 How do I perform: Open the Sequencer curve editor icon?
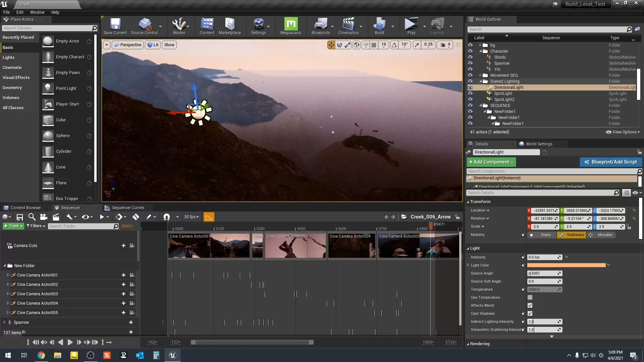[209, 217]
